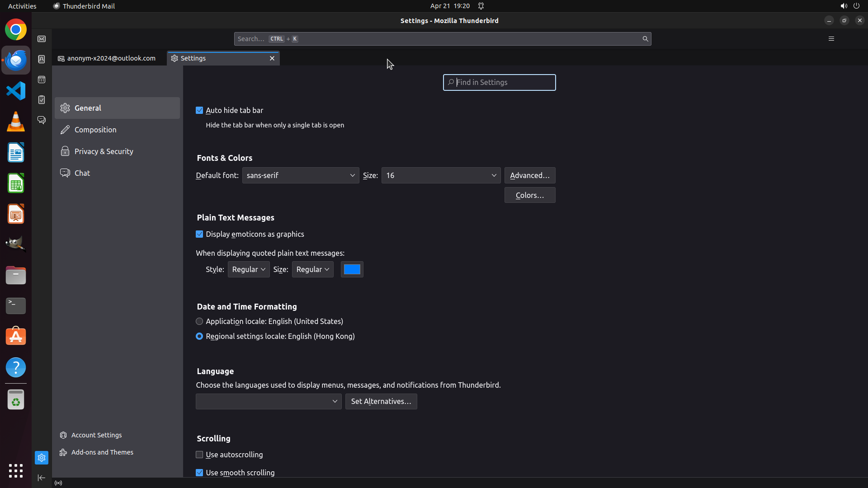Collapse the Spaces toolbar with the arrow icon
This screenshot has width=868, height=488.
click(x=42, y=478)
